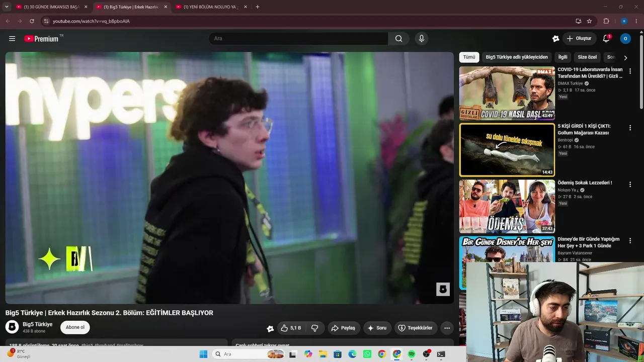The height and width of the screenshot is (362, 644).
Task: Open Chrome profile button
Action: 624,21
